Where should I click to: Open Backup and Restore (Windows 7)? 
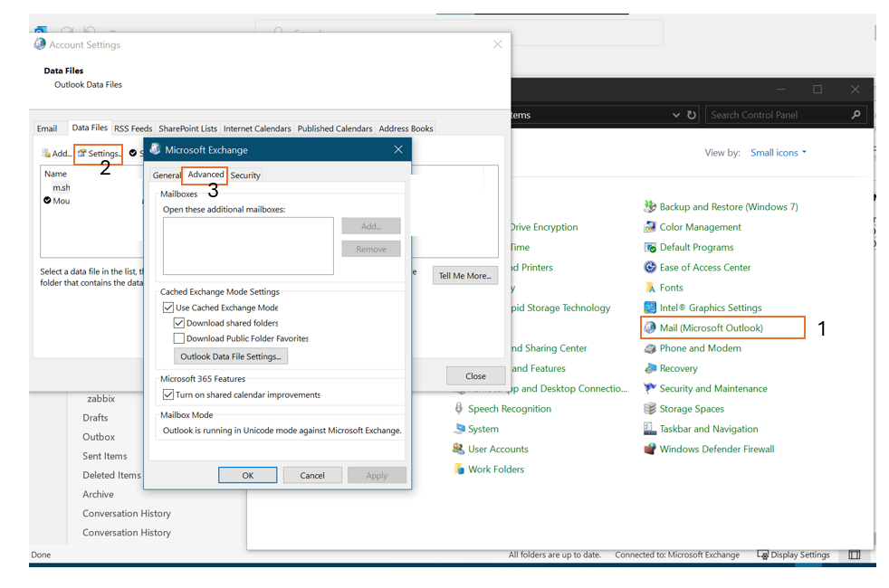(x=721, y=207)
